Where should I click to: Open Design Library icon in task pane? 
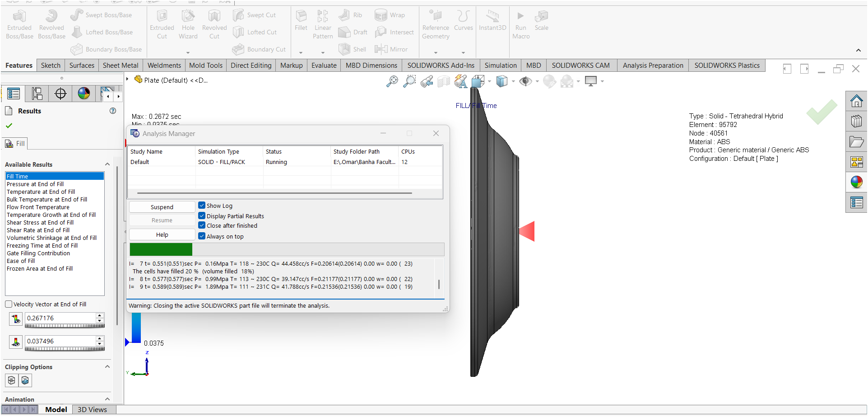point(856,121)
